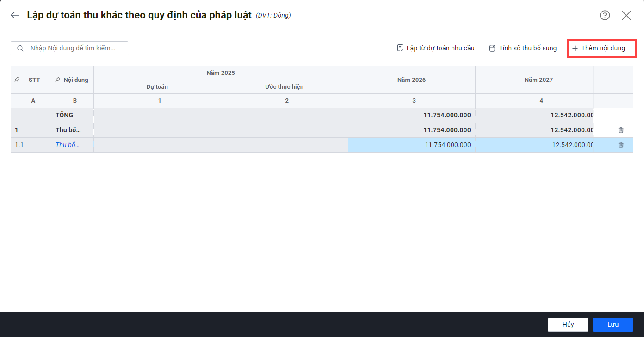Select the Dự toán cell in row 1.1
This screenshot has height=337, width=644.
click(x=157, y=145)
